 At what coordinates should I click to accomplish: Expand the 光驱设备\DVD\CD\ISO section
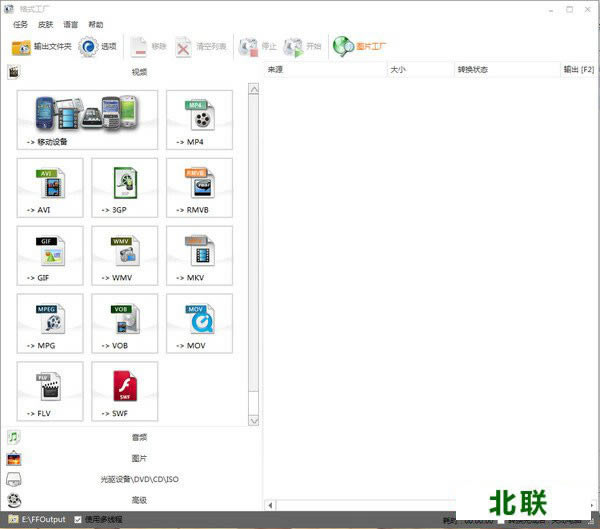click(x=138, y=479)
